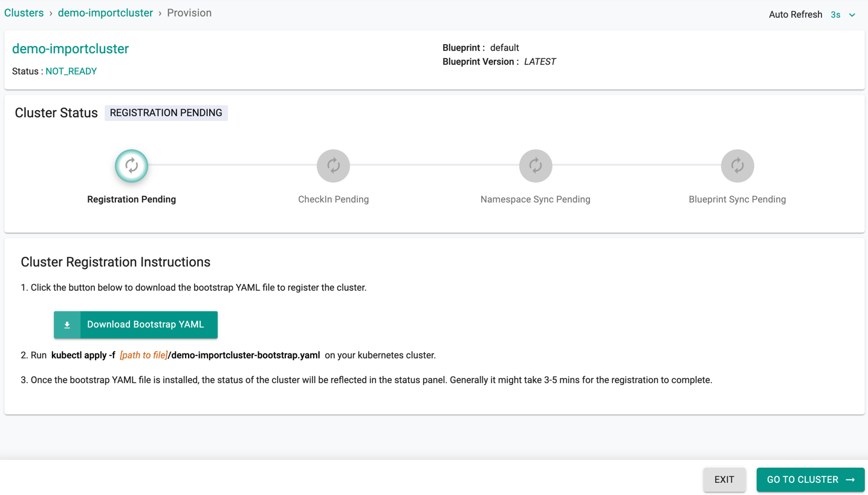Screen dimensions: 868x495
Task: Open demo-importcluster breadcrumb link
Action: click(105, 13)
